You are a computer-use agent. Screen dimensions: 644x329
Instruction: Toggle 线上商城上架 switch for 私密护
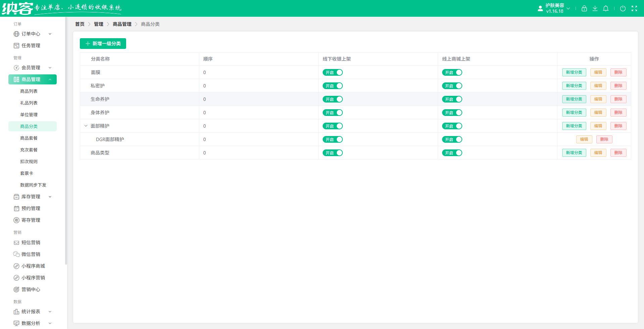[452, 86]
